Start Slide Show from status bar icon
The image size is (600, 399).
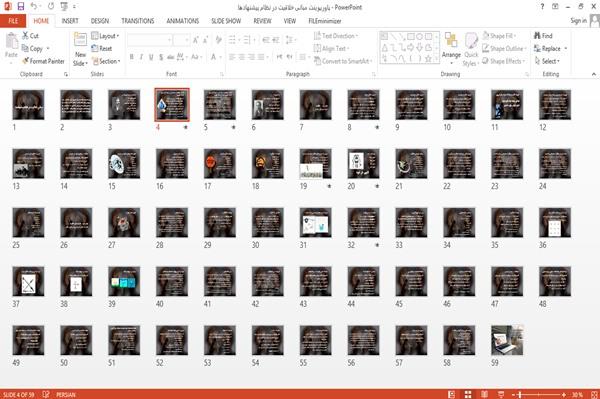click(501, 394)
